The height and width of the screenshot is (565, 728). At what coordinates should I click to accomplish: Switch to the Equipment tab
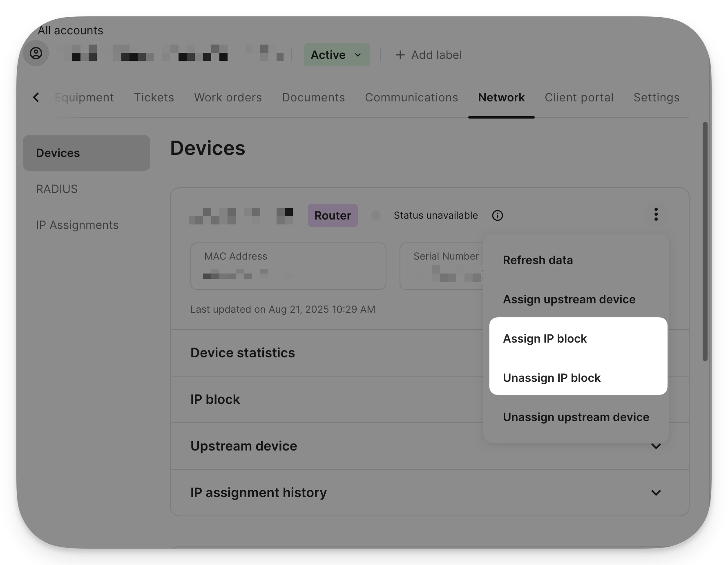pyautogui.click(x=84, y=97)
